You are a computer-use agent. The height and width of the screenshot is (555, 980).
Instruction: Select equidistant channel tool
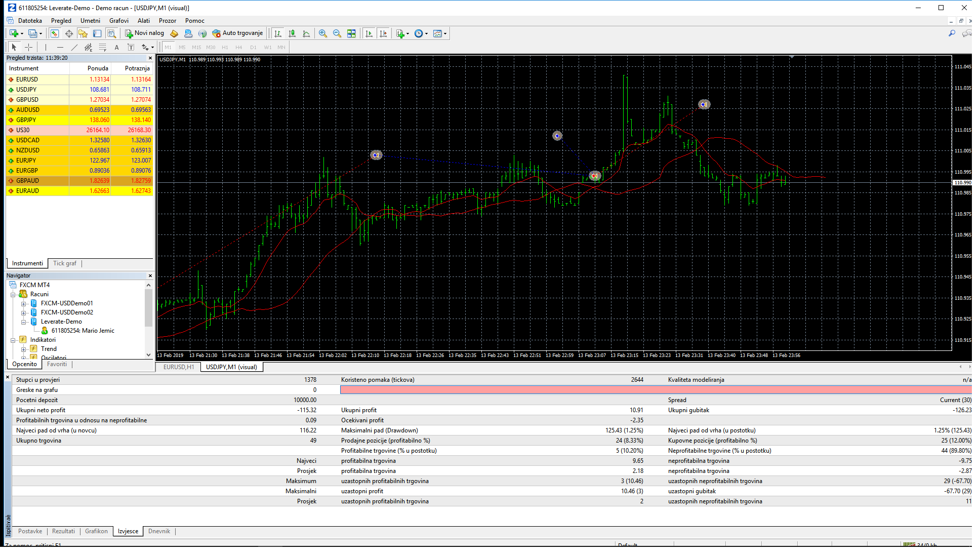click(89, 47)
